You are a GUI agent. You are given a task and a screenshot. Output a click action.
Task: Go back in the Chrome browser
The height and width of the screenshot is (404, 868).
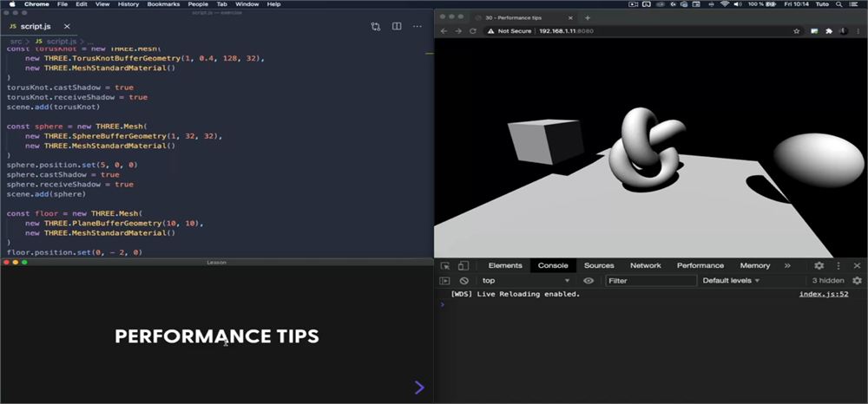444,31
